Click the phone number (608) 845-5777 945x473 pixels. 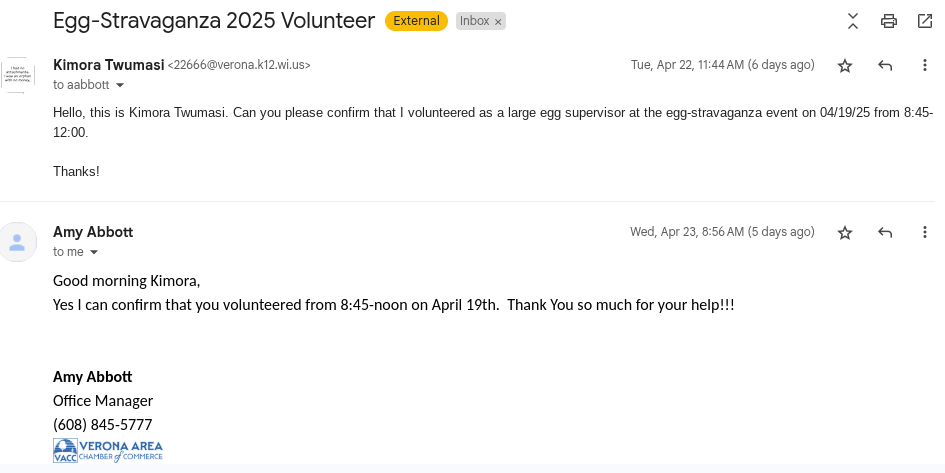[x=102, y=425]
